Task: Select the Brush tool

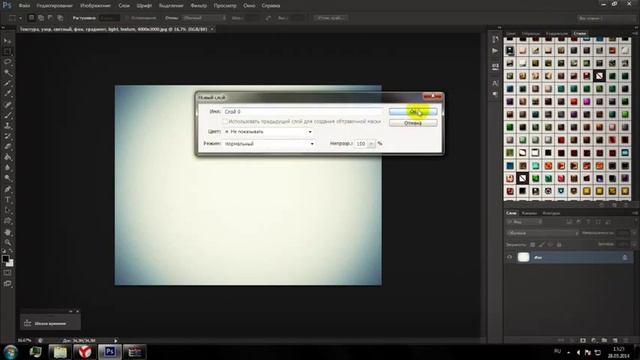Action: (7, 116)
